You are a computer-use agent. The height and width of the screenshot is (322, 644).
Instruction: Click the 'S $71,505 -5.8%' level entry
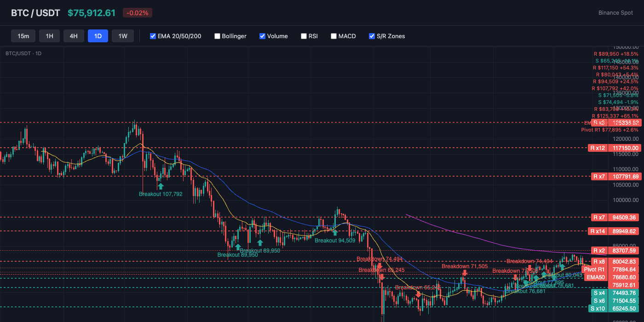618,95
